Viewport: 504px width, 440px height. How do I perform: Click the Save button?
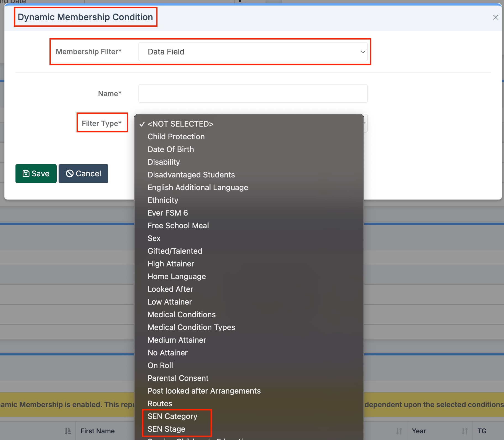(x=36, y=174)
